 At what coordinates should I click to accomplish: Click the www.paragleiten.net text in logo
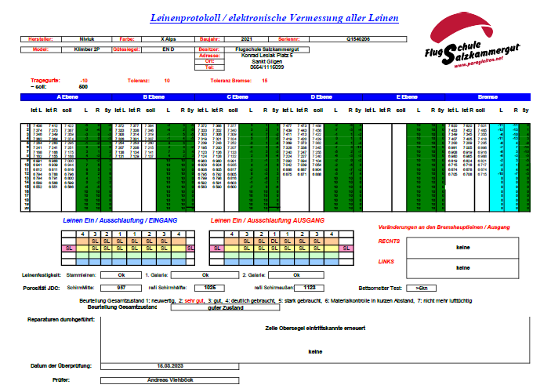(x=478, y=62)
